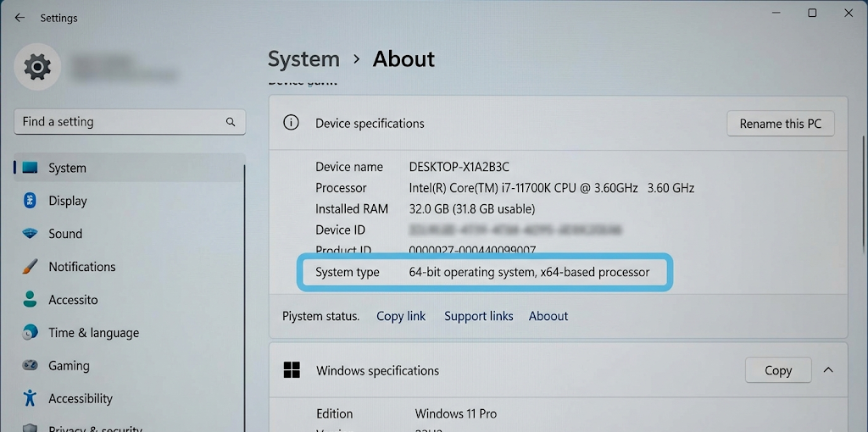Maximize the Settings window

point(812,14)
